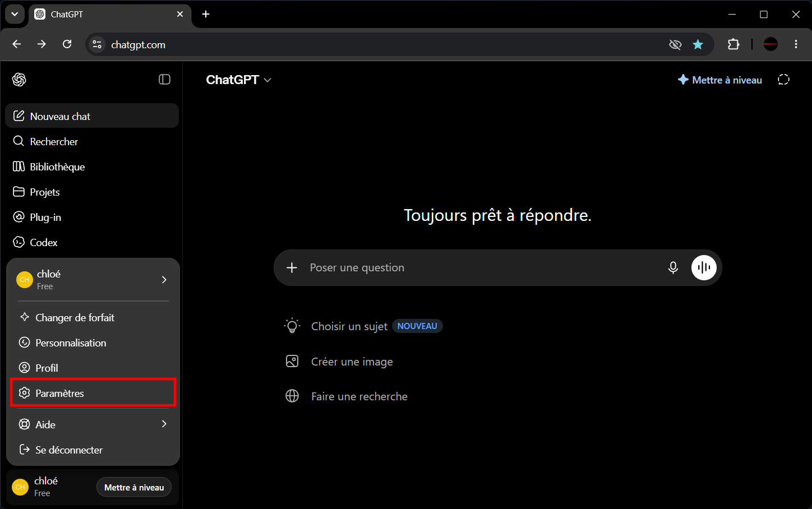812x509 pixels.
Task: Click the NOUVEAU badge
Action: pyautogui.click(x=417, y=326)
